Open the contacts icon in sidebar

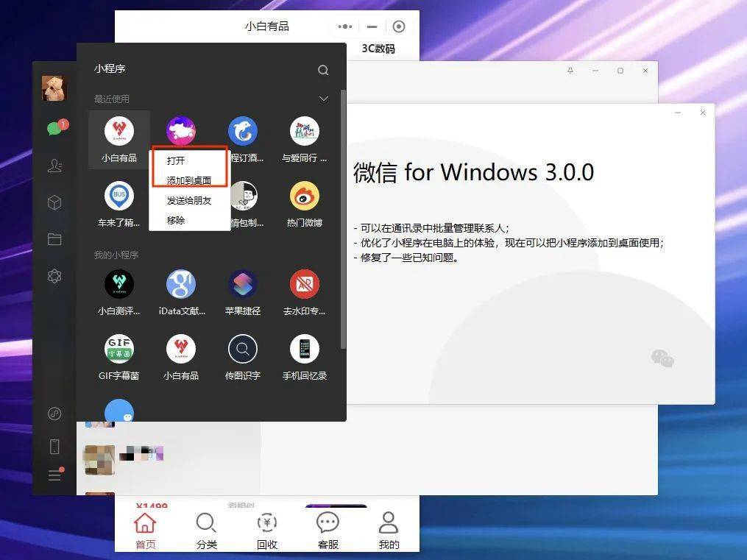[54, 166]
